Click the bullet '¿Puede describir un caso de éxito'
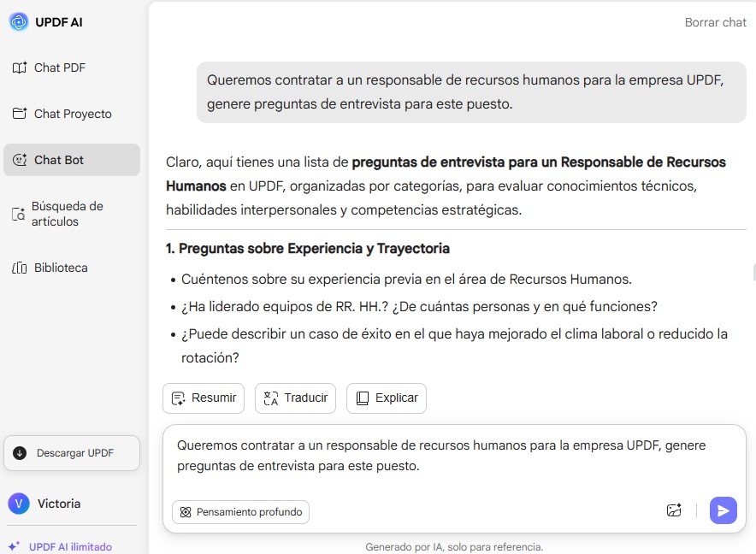Image resolution: width=756 pixels, height=554 pixels. 454,345
